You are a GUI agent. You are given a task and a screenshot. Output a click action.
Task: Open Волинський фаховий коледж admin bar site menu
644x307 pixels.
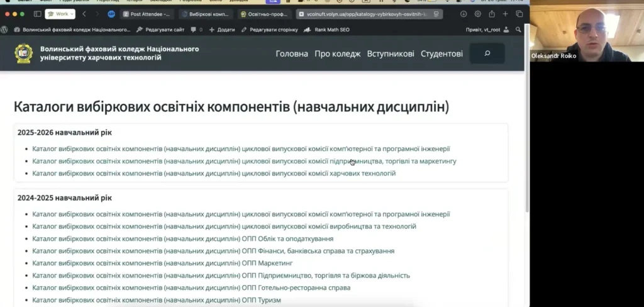(72, 30)
